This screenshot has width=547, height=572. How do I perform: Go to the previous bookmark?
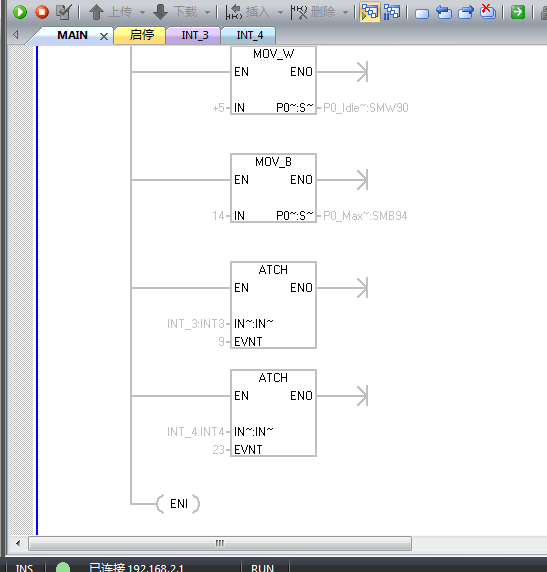point(444,12)
